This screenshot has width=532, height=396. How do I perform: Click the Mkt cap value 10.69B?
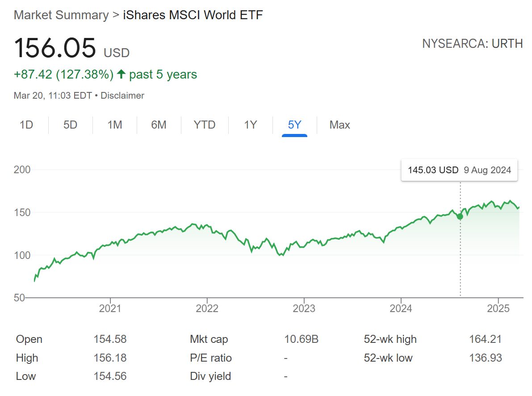tap(301, 339)
